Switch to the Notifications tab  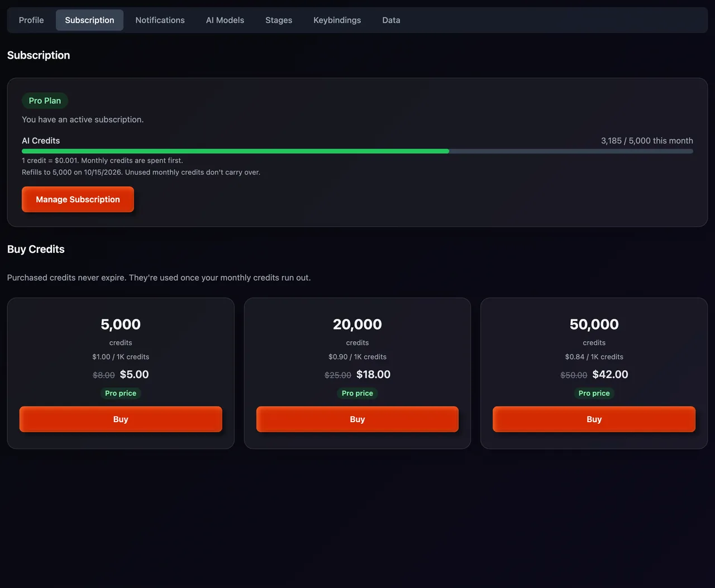160,20
